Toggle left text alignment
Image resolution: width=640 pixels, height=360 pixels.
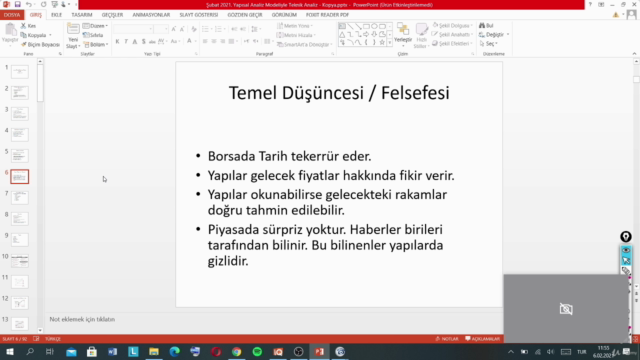(205, 41)
